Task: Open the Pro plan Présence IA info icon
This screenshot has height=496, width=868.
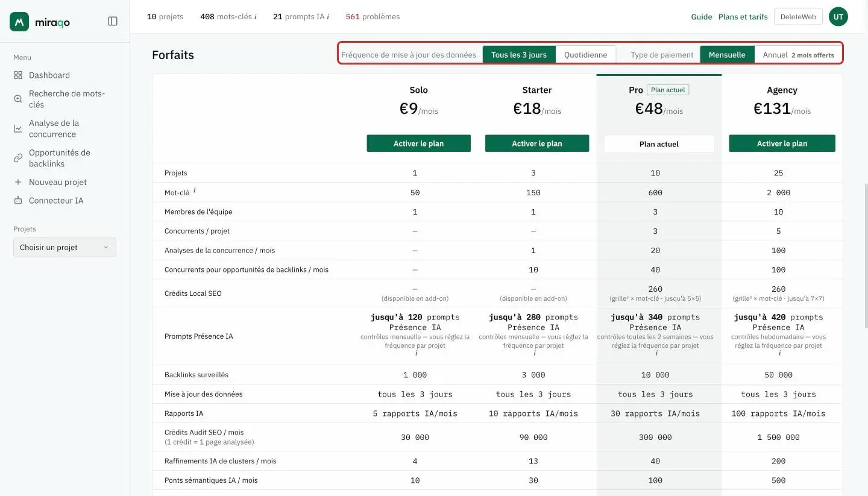Action: pos(656,354)
